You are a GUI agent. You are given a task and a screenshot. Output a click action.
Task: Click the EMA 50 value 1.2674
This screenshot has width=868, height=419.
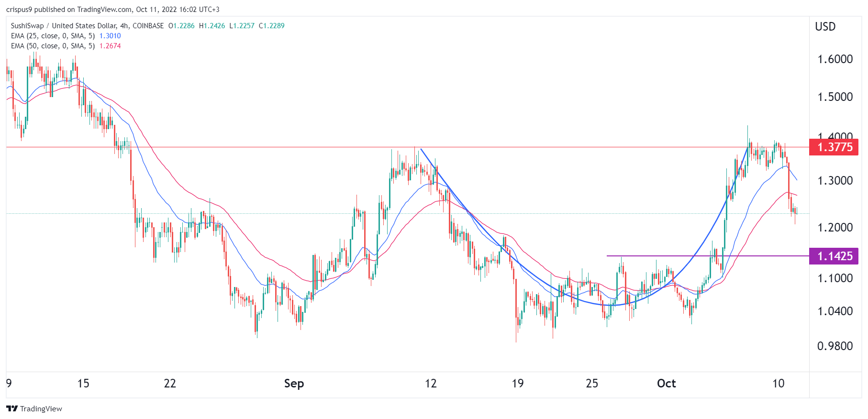[x=110, y=46]
